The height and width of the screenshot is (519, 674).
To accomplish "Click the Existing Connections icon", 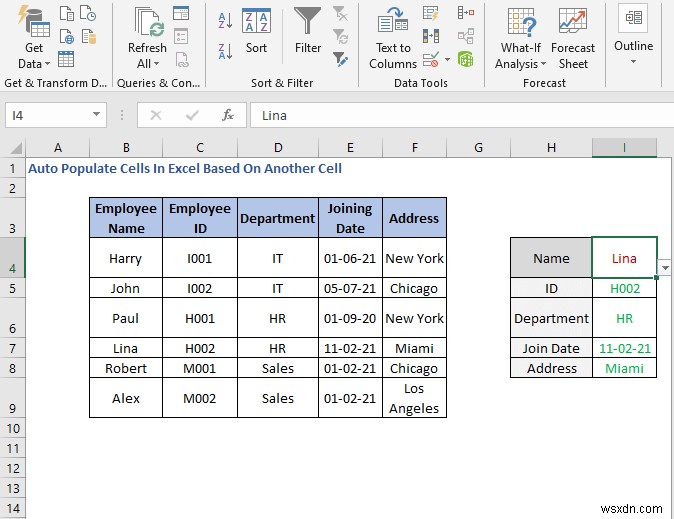I will click(89, 37).
